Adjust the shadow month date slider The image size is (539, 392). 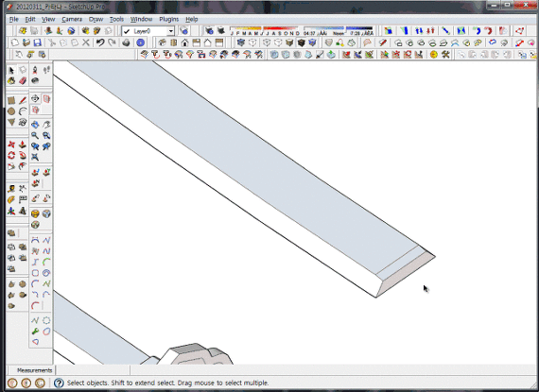pos(265,29)
